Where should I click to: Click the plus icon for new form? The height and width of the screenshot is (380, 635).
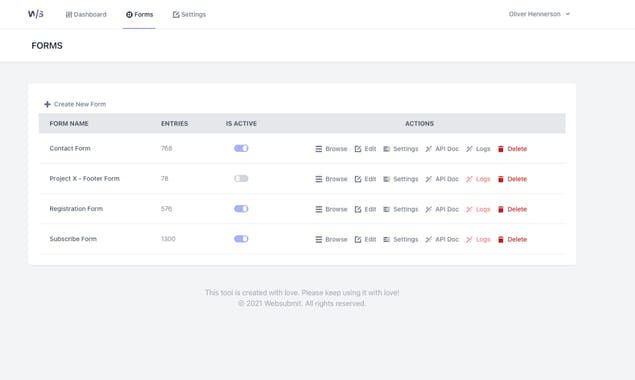tap(47, 104)
